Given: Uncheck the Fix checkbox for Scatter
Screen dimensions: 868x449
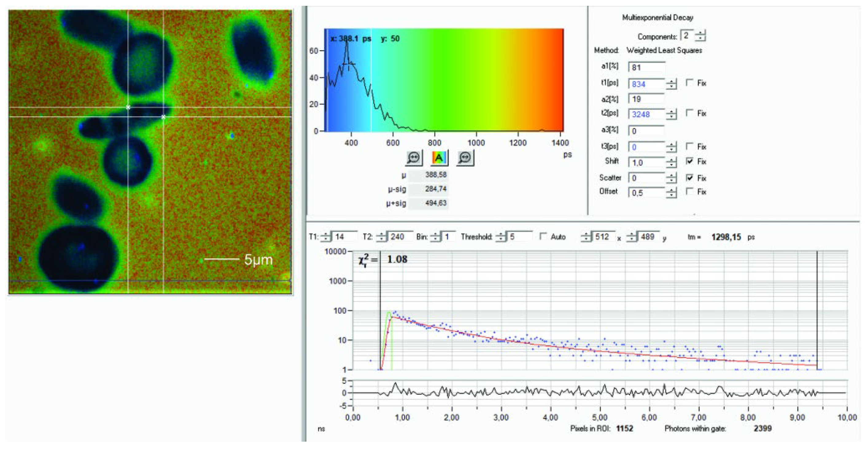Looking at the screenshot, I should click(x=689, y=177).
